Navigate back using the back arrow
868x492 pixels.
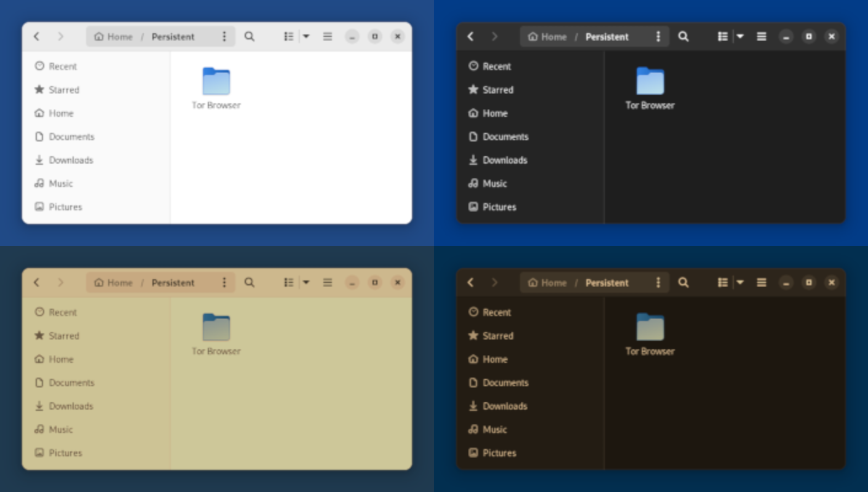(x=36, y=36)
